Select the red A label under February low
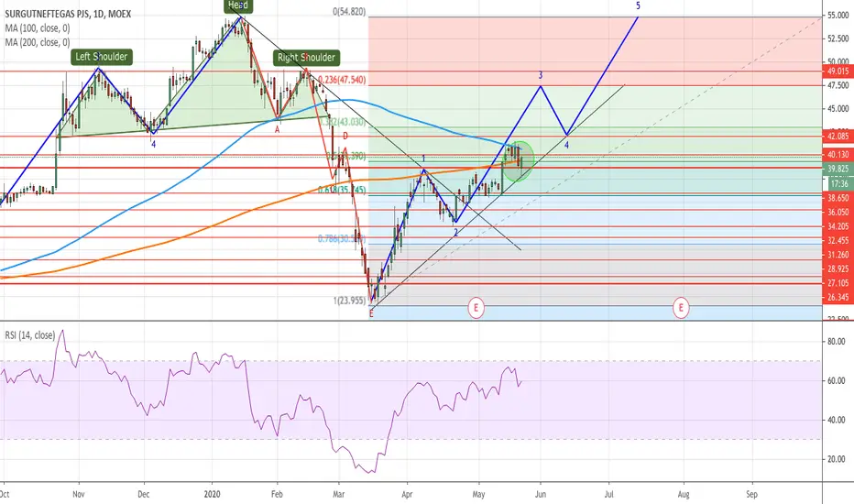This screenshot has height=504, width=854. [x=278, y=130]
